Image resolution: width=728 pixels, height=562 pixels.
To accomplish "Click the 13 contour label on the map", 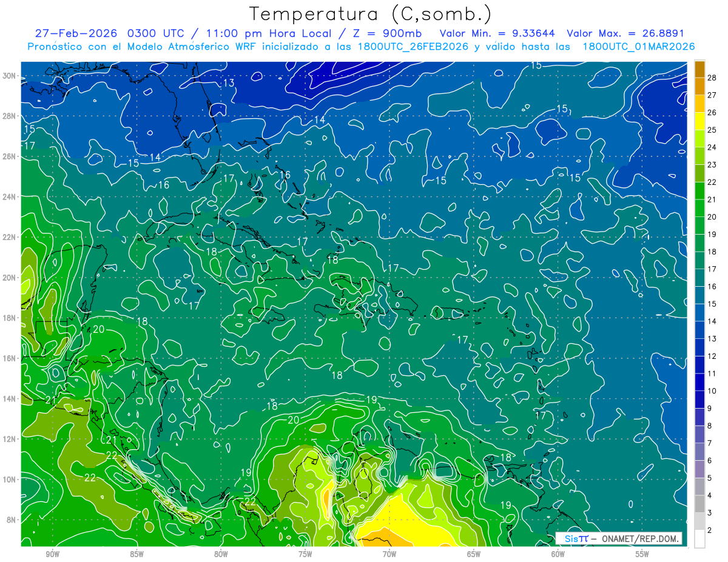I will 229,83.
